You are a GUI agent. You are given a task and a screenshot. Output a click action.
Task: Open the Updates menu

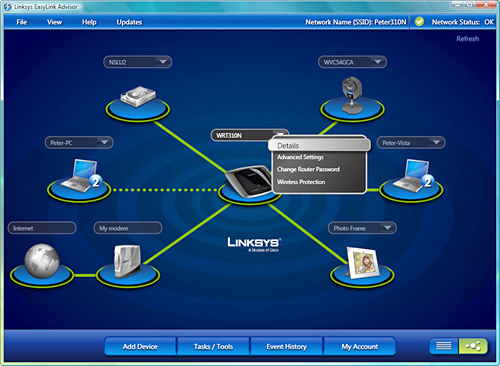[x=129, y=22]
